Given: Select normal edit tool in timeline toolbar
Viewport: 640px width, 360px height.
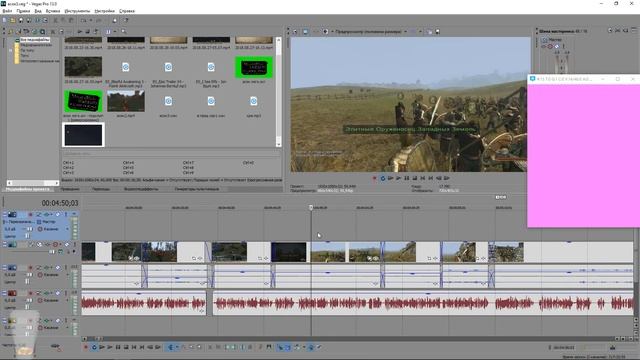Looking at the screenshot, I should click(x=171, y=347).
